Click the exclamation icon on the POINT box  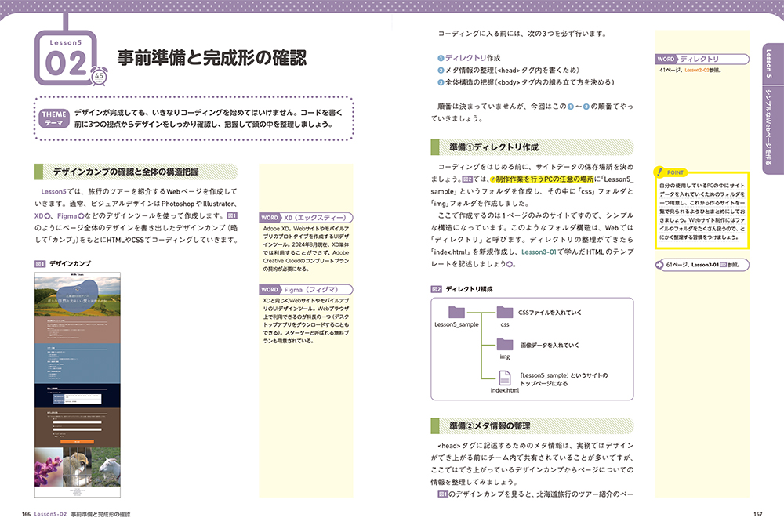coord(659,172)
